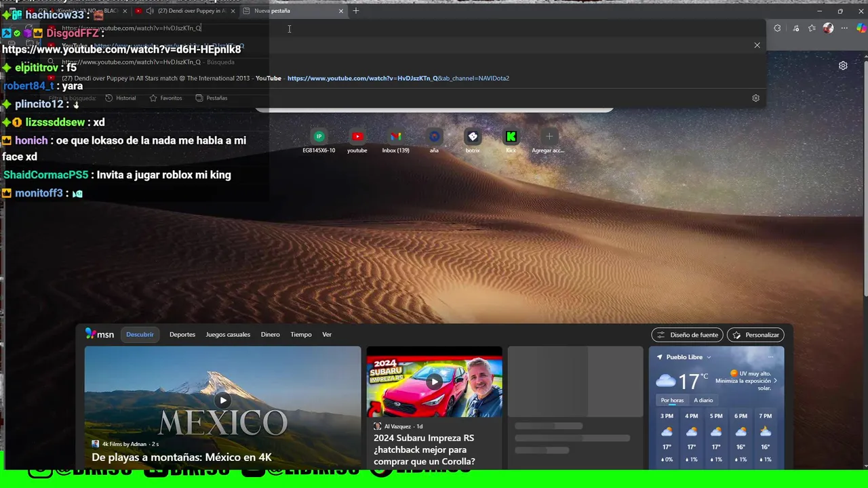Play the 2024 Subaru Impreza video
The height and width of the screenshot is (488, 868).
tap(434, 382)
